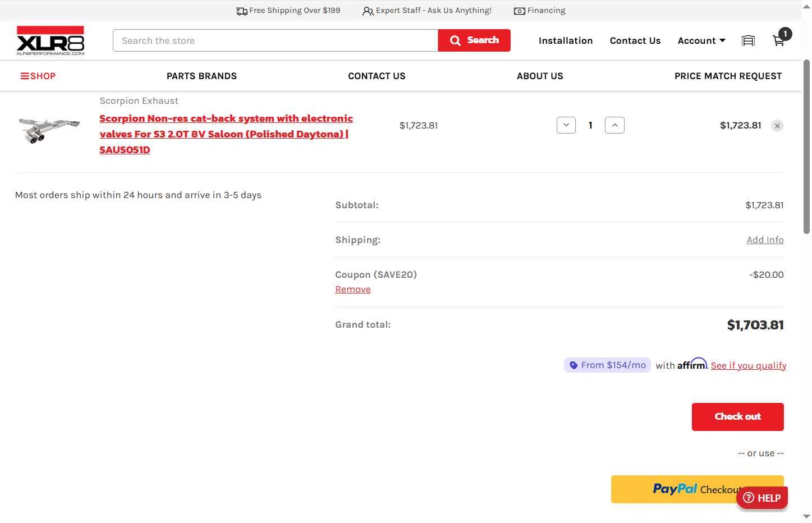This screenshot has width=812, height=523.
Task: Click the Grand total amount $1,703.81
Action: [x=755, y=325]
